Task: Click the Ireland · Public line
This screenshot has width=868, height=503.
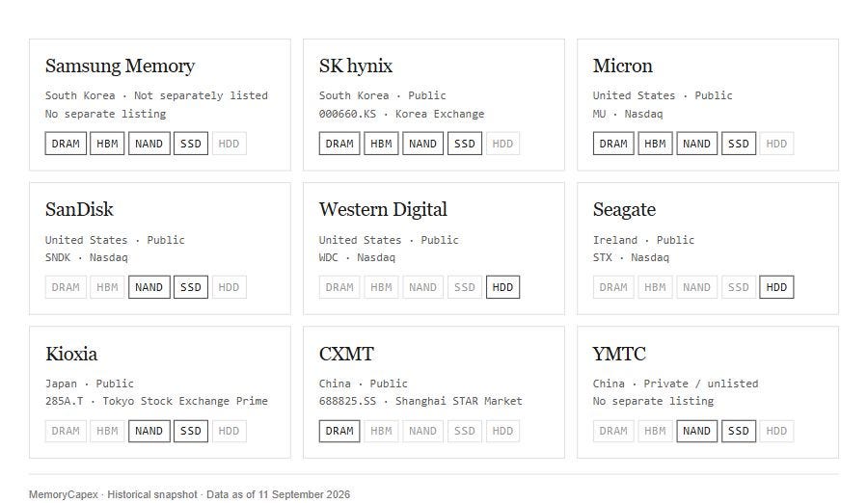Action: (643, 240)
